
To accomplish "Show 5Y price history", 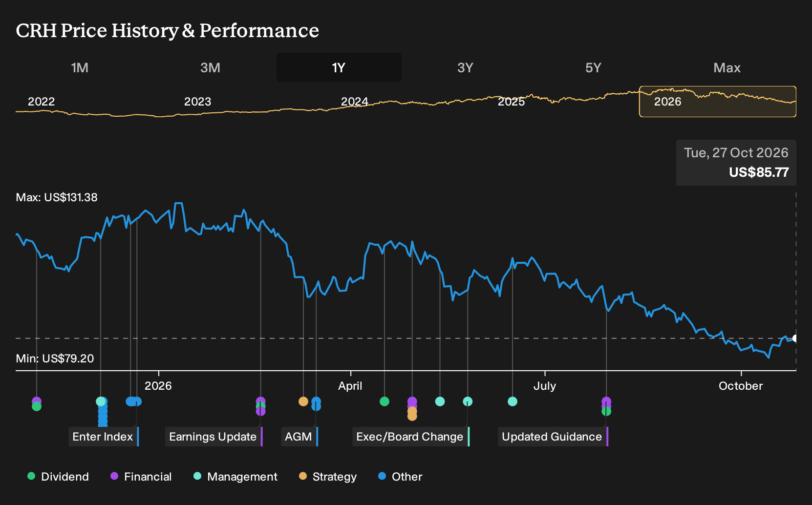I will [x=593, y=68].
